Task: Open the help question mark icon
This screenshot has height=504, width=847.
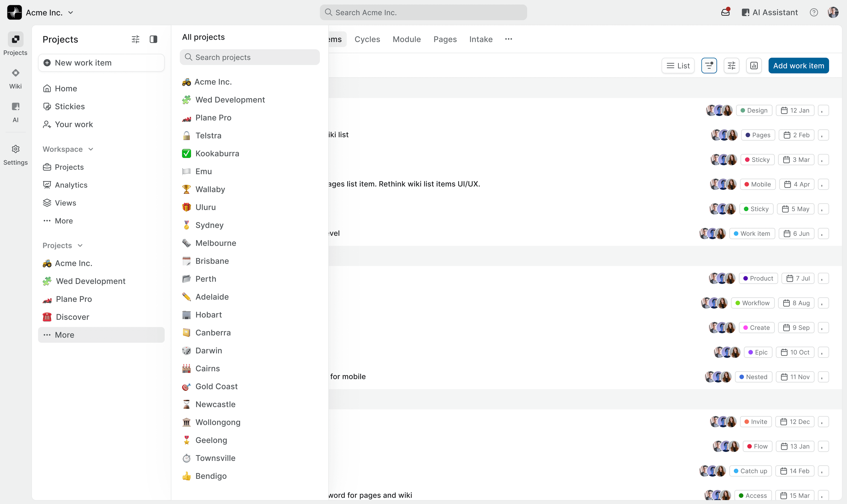Action: click(x=814, y=12)
